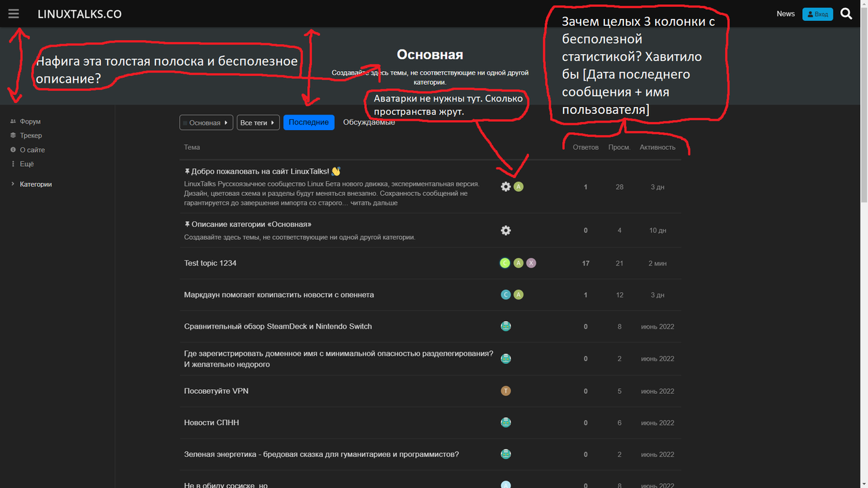
Task: Click gear avatar in Описание категории row
Action: click(505, 230)
